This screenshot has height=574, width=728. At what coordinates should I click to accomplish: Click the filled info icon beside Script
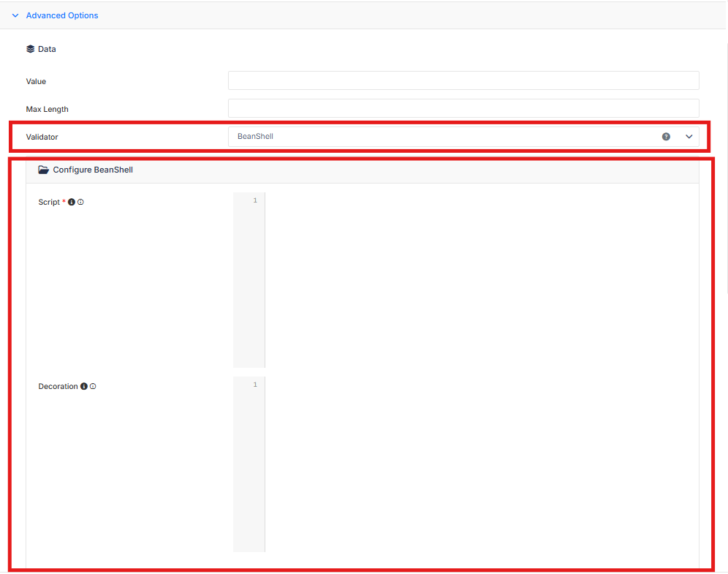click(x=72, y=202)
